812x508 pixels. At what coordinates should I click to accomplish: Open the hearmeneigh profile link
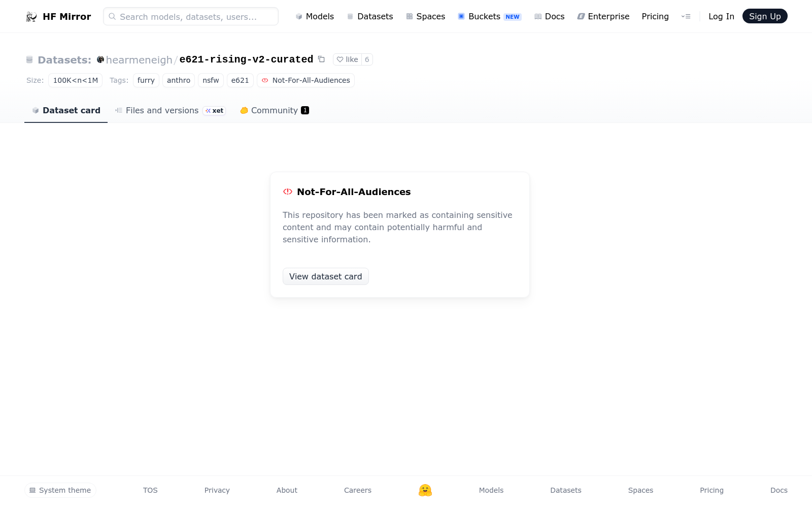(139, 60)
